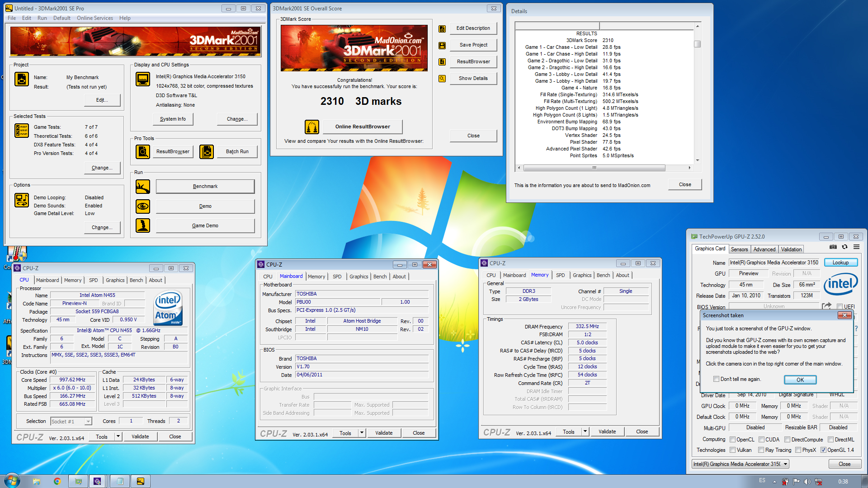Open Chrome from the taskbar
868x488 pixels.
pos(57,481)
